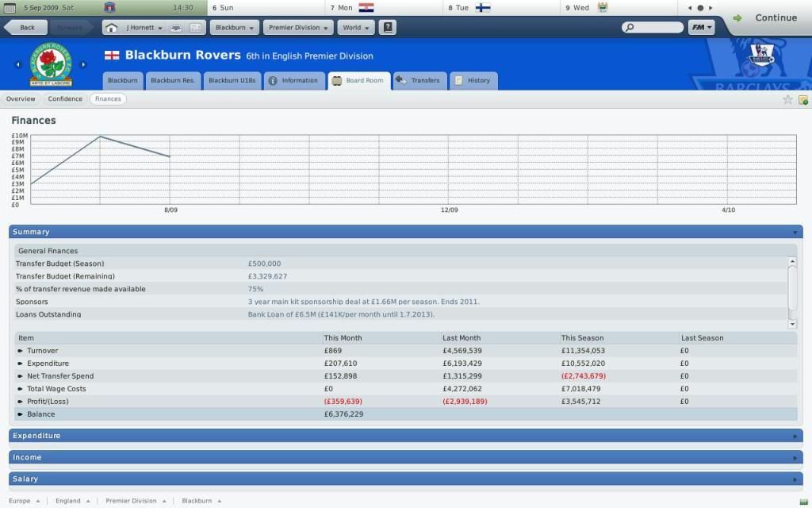Viewport: 812px width, 508px height.
Task: Click the card icon right of the vehicle icon
Action: point(195,28)
